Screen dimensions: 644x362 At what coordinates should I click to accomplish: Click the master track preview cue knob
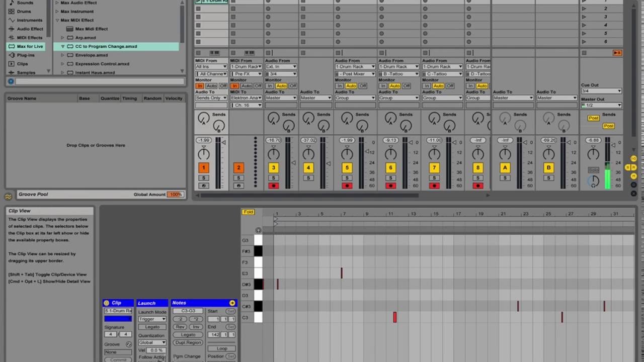[x=594, y=182]
